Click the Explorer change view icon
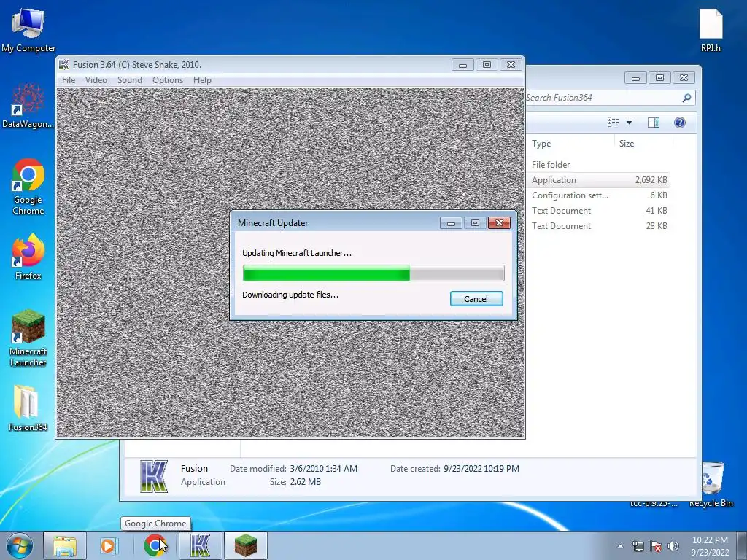 (613, 122)
